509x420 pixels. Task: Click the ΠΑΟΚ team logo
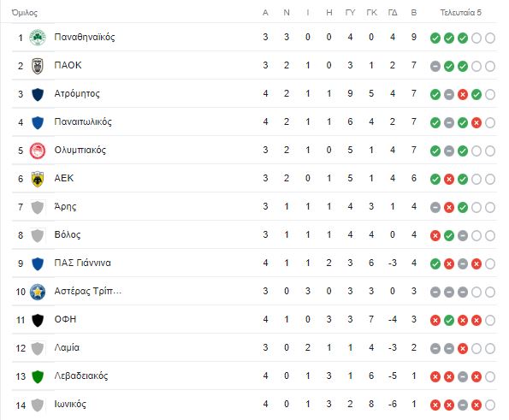(x=38, y=66)
